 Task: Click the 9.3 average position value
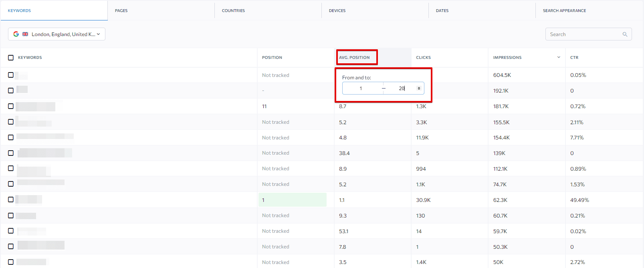pos(343,216)
